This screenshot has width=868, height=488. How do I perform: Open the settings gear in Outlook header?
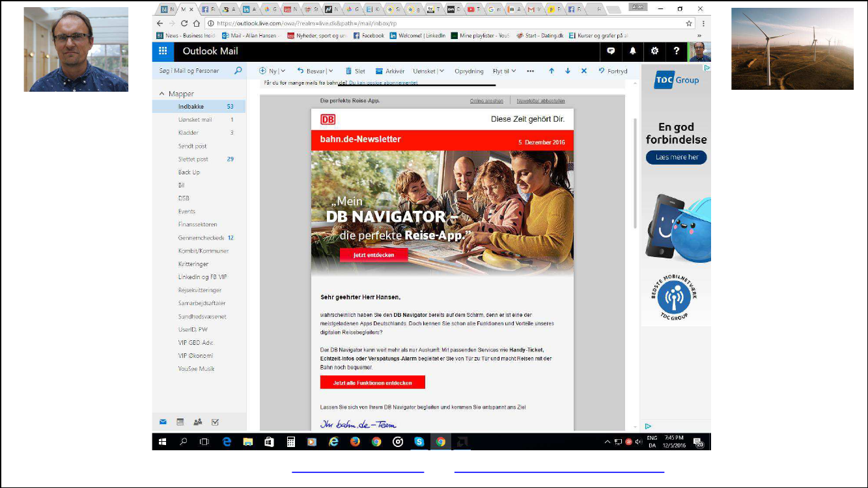654,51
